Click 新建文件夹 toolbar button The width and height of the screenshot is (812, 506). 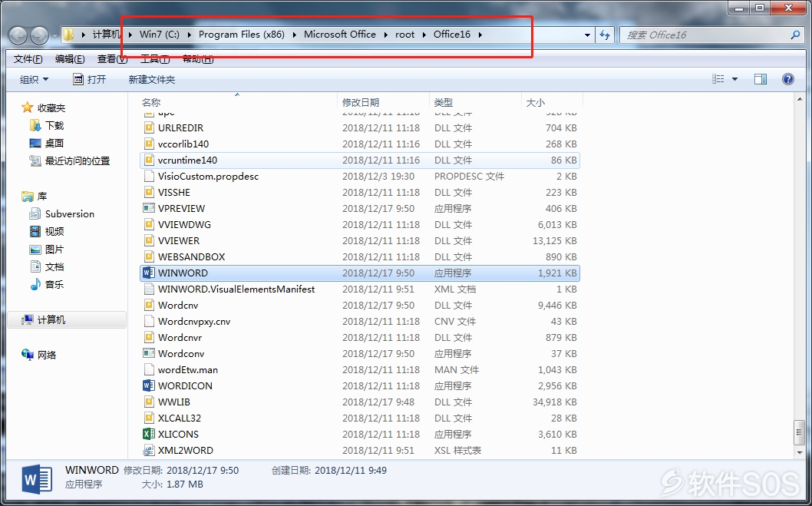tap(152, 79)
